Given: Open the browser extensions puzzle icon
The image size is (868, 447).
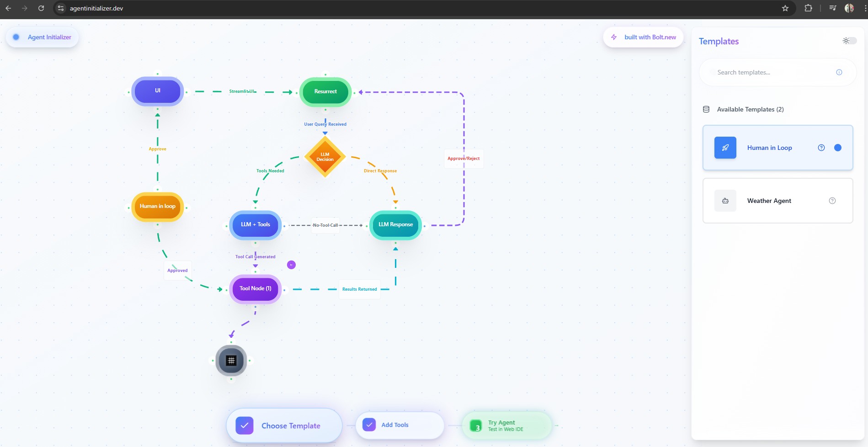Looking at the screenshot, I should tap(808, 8).
